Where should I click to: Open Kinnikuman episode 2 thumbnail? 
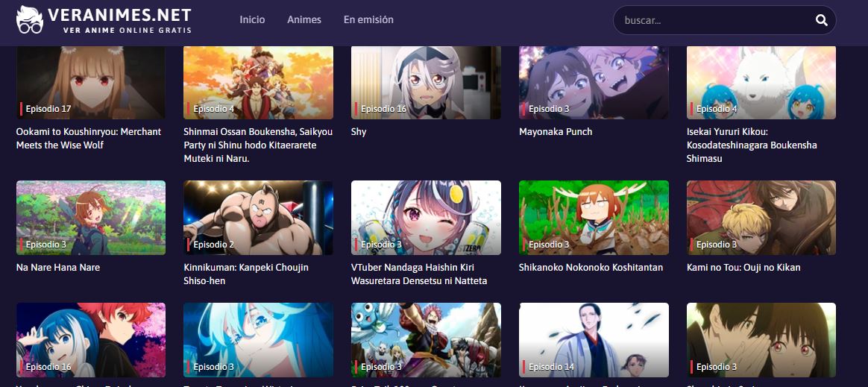[x=259, y=218]
